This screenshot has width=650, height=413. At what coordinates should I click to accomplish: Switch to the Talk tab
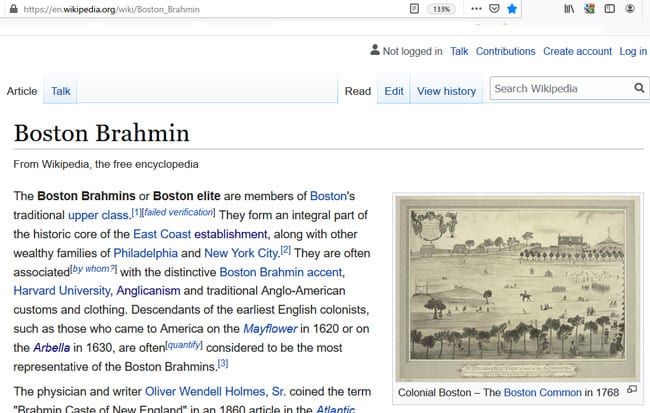pyautogui.click(x=61, y=91)
